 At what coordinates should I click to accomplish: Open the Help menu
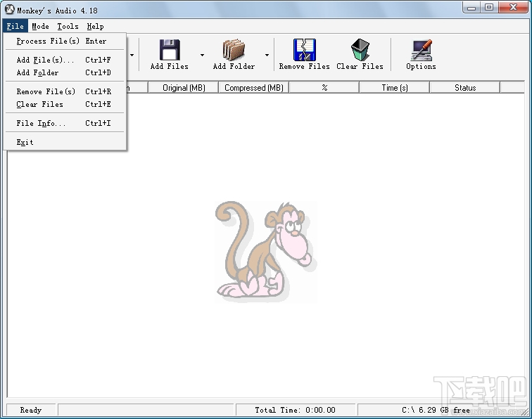point(95,26)
